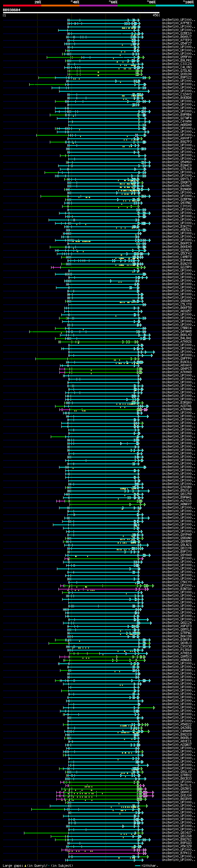Select hit label UniRef100_B6A9J7

tap(177, 37)
